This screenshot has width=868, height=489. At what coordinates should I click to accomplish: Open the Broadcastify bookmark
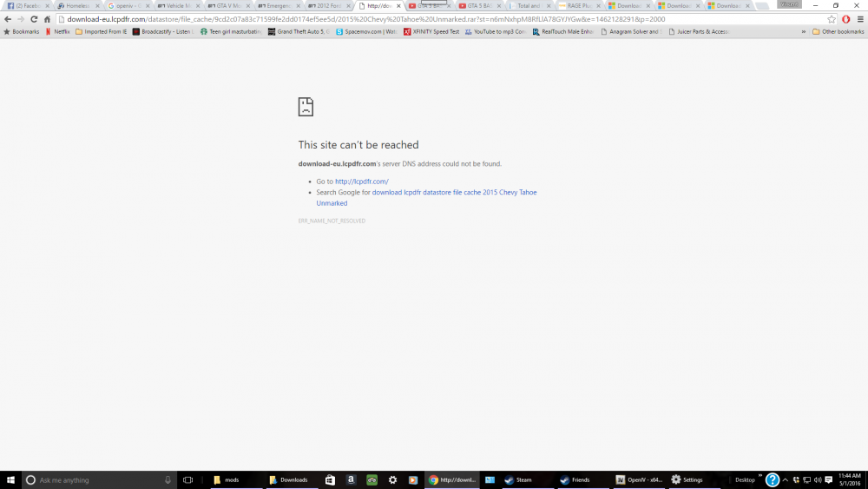click(162, 31)
